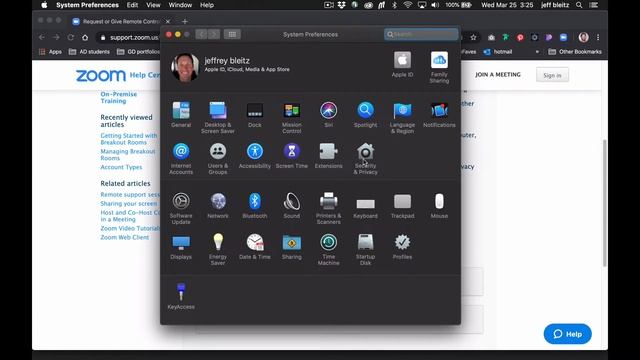Open Displays preferences
Image resolution: width=640 pixels, height=360 pixels.
[x=181, y=247]
